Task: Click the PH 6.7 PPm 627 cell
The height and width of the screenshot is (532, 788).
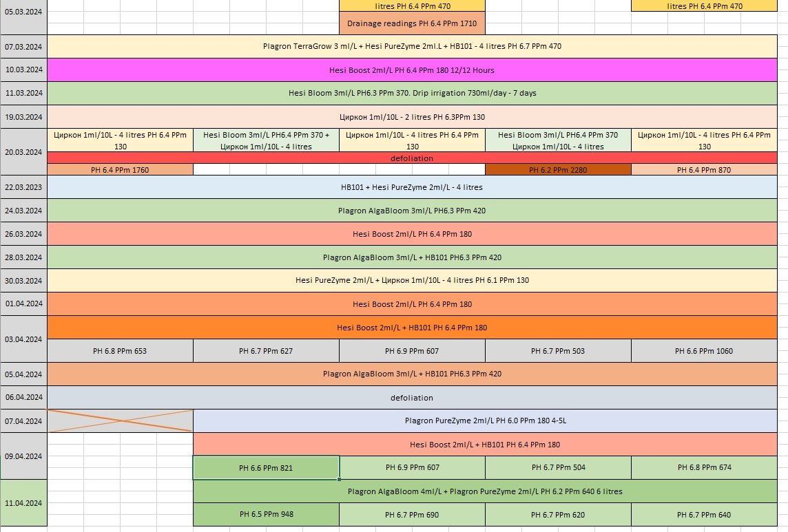Action: (x=267, y=350)
